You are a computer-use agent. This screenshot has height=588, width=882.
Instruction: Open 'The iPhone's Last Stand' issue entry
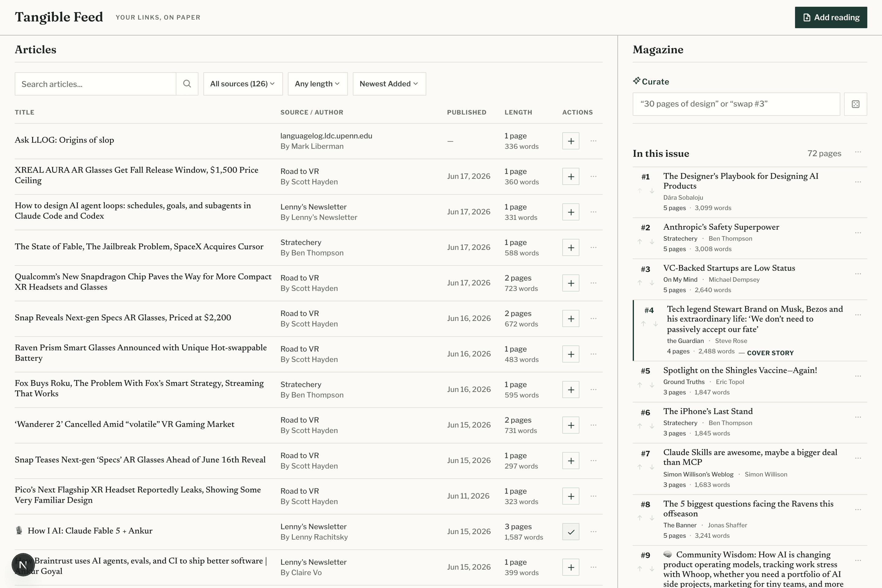coord(708,411)
